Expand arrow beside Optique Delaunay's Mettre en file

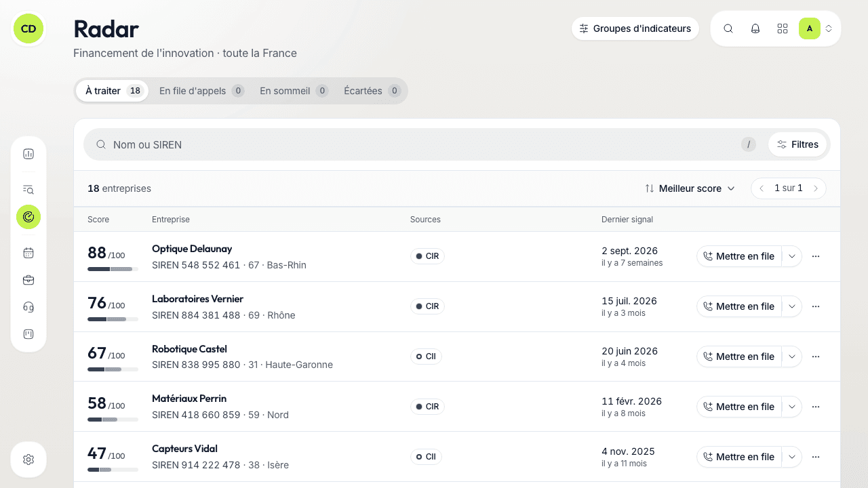[792, 256]
